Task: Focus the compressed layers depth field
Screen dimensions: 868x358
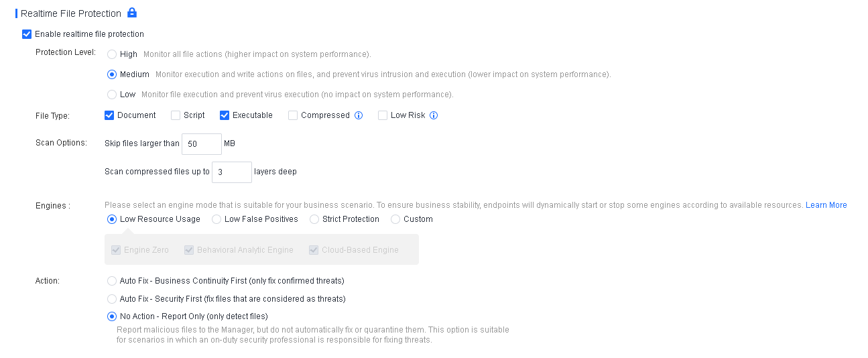Action: click(x=231, y=172)
